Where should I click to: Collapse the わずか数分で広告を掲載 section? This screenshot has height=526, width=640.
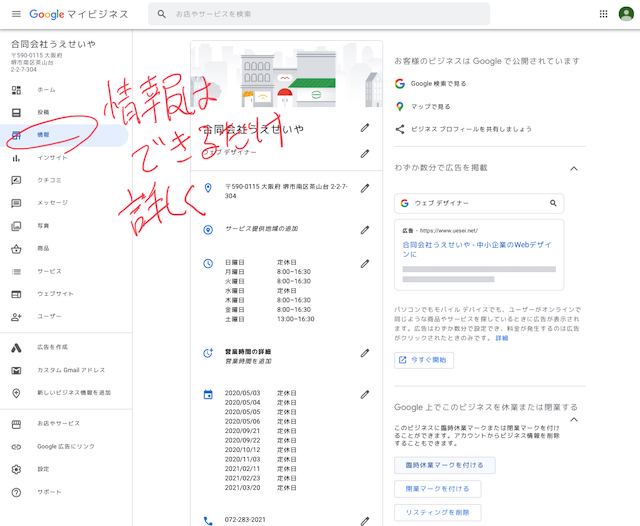coord(574,169)
